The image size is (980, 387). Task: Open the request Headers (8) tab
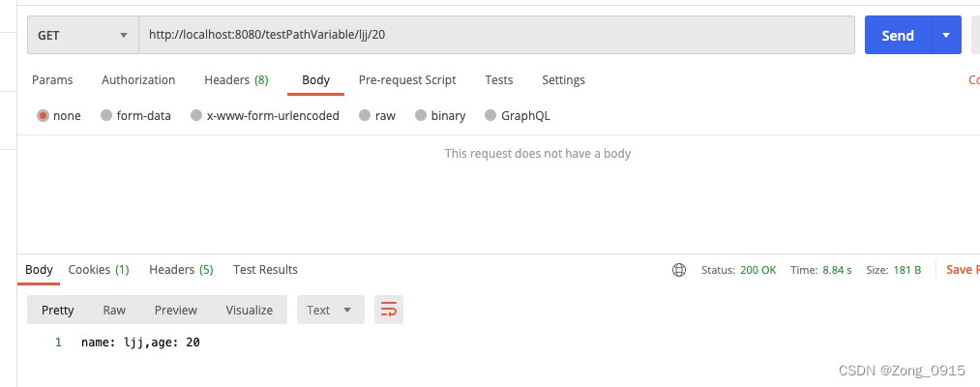(236, 80)
